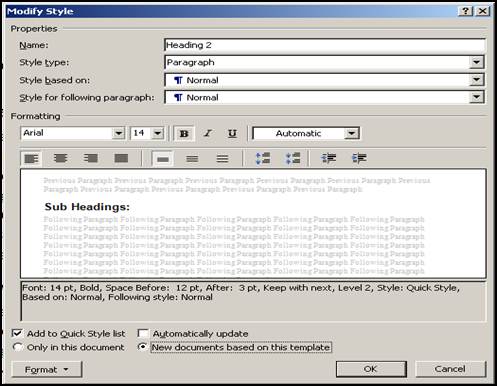Select New documents based on this template
Image resolution: width=497 pixels, height=386 pixels.
(142, 347)
